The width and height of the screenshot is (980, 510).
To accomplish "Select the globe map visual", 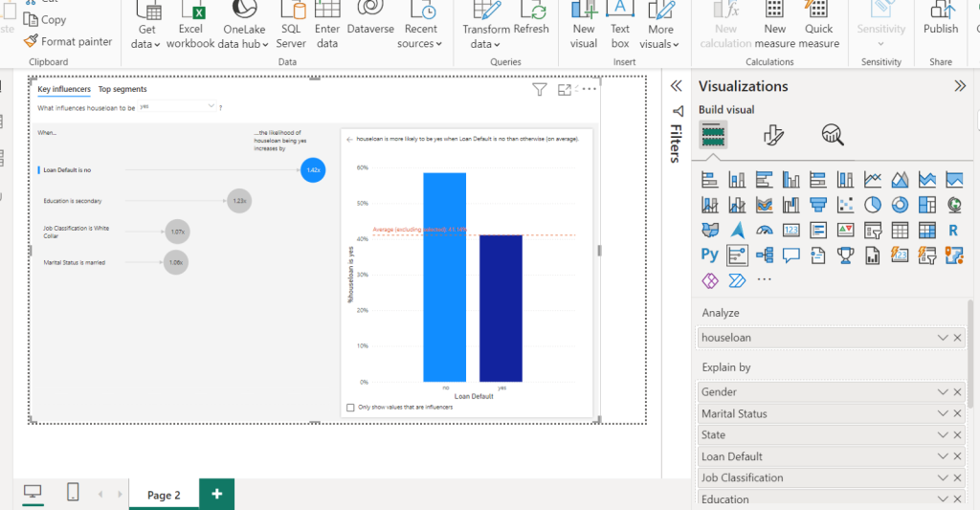I will click(x=954, y=205).
